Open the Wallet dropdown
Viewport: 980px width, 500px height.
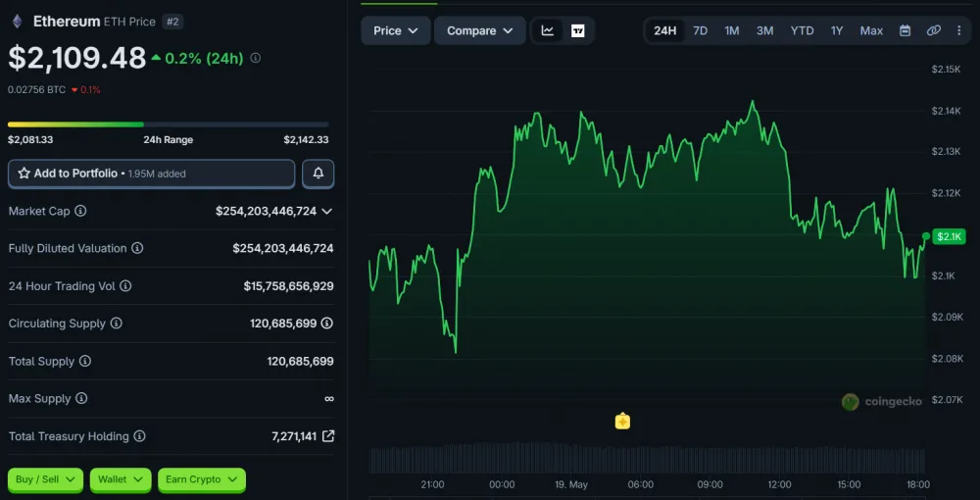[121, 479]
